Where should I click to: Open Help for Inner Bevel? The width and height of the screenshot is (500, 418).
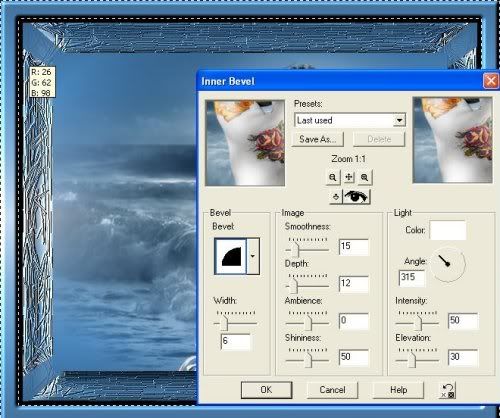click(398, 390)
